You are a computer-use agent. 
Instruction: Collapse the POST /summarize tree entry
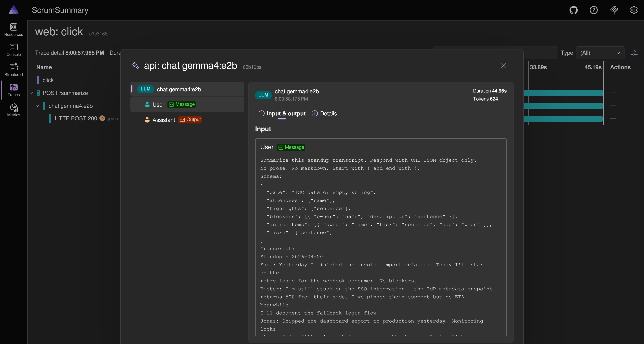[x=31, y=93]
